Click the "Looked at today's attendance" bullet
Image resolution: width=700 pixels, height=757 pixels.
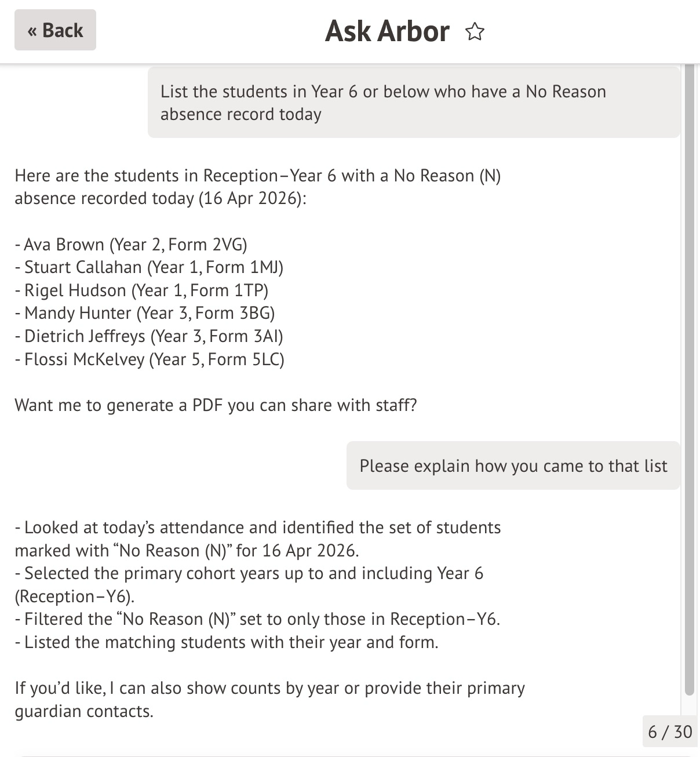[x=258, y=538]
